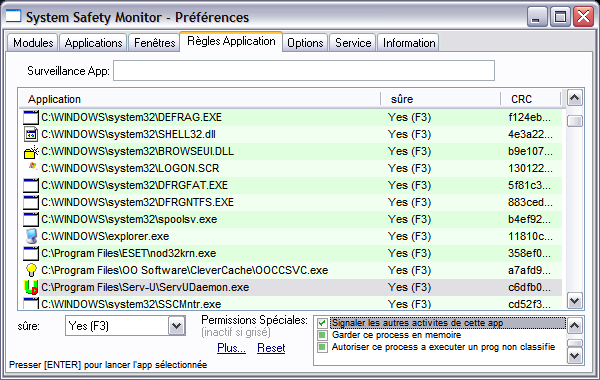Select the C:\WINDOWS\system32\DFRGFAT.EXE path text
600x380 pixels.
pos(134,185)
